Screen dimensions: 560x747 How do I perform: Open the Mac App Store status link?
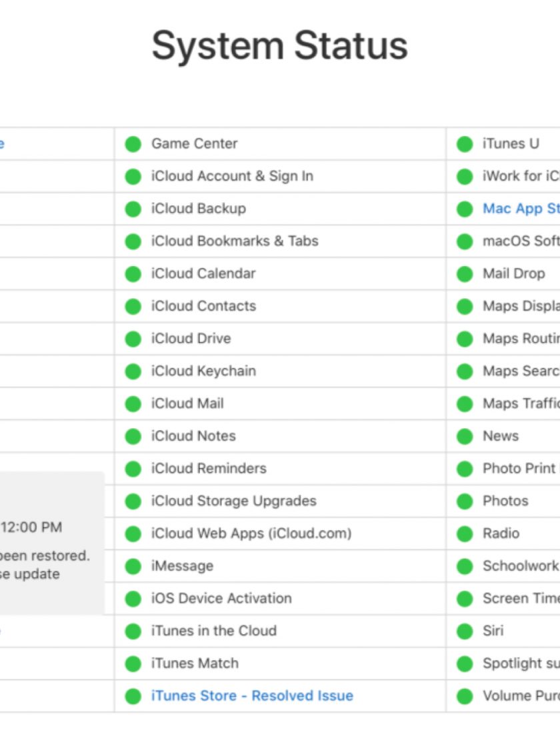521,209
